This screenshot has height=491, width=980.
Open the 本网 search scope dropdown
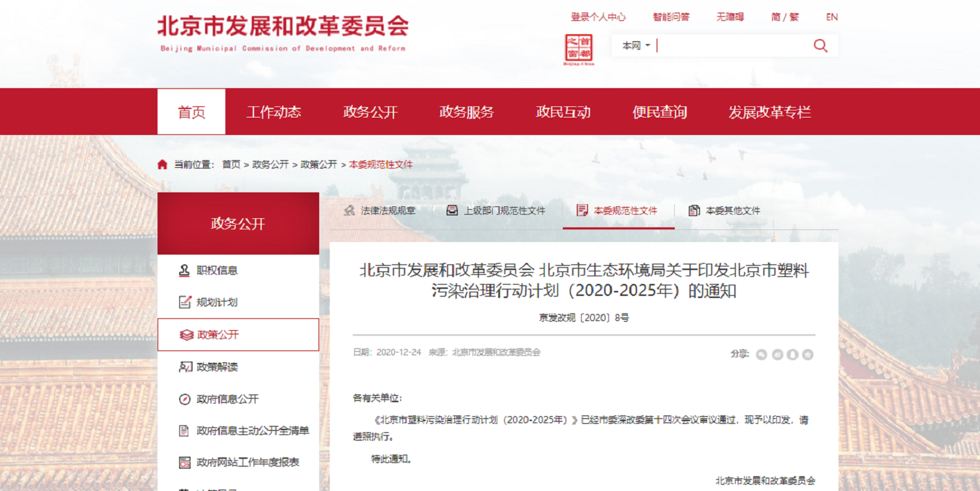pyautogui.click(x=633, y=45)
